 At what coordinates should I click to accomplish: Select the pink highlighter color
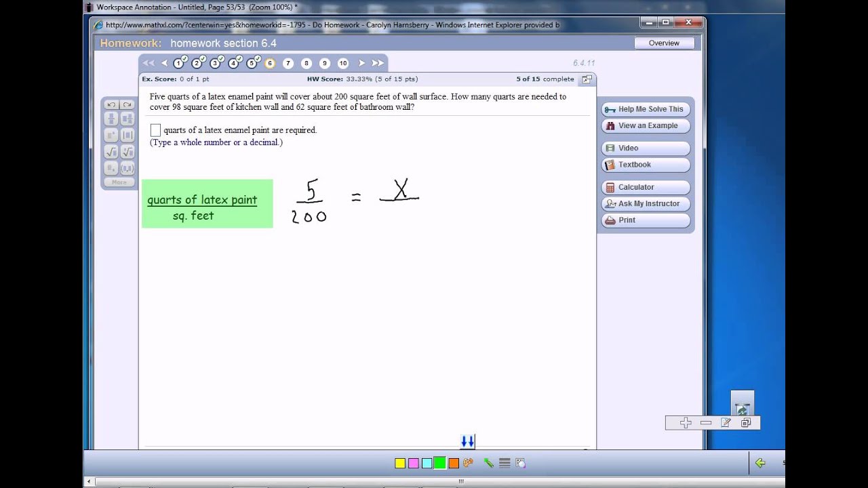click(414, 464)
